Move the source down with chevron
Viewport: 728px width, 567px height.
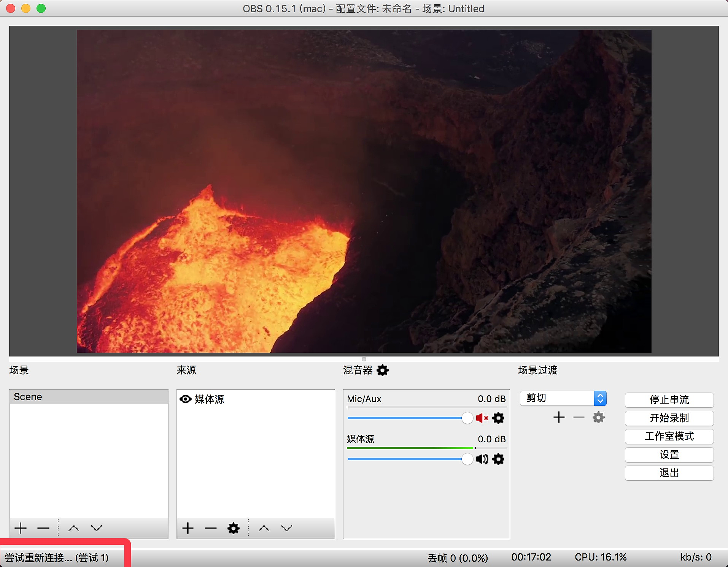click(x=287, y=528)
